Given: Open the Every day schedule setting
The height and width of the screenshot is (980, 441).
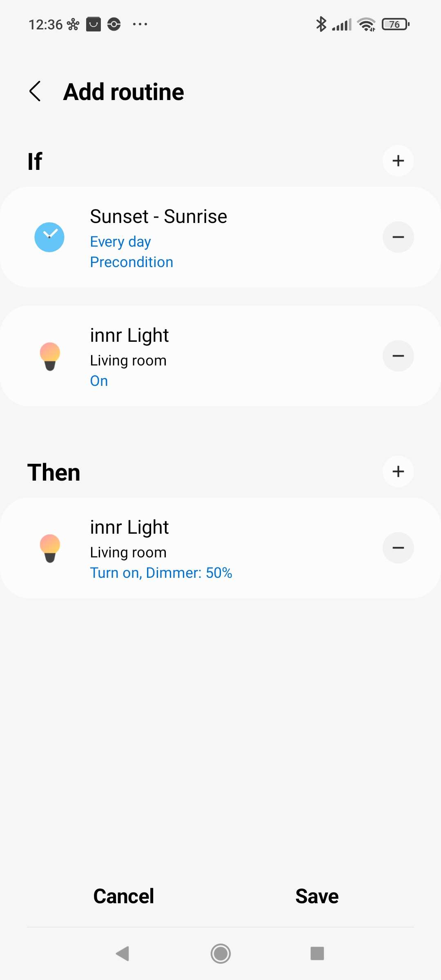Looking at the screenshot, I should [120, 242].
